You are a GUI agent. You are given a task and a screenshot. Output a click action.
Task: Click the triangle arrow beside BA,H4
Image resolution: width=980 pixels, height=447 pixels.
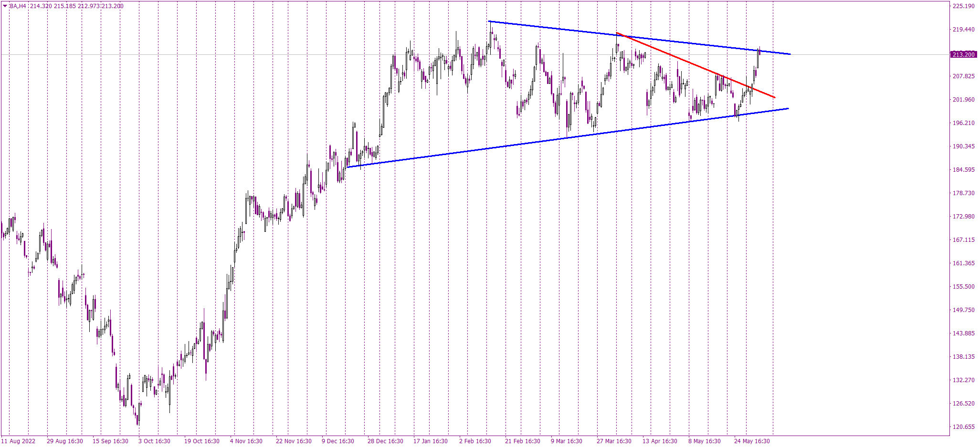[x=5, y=6]
